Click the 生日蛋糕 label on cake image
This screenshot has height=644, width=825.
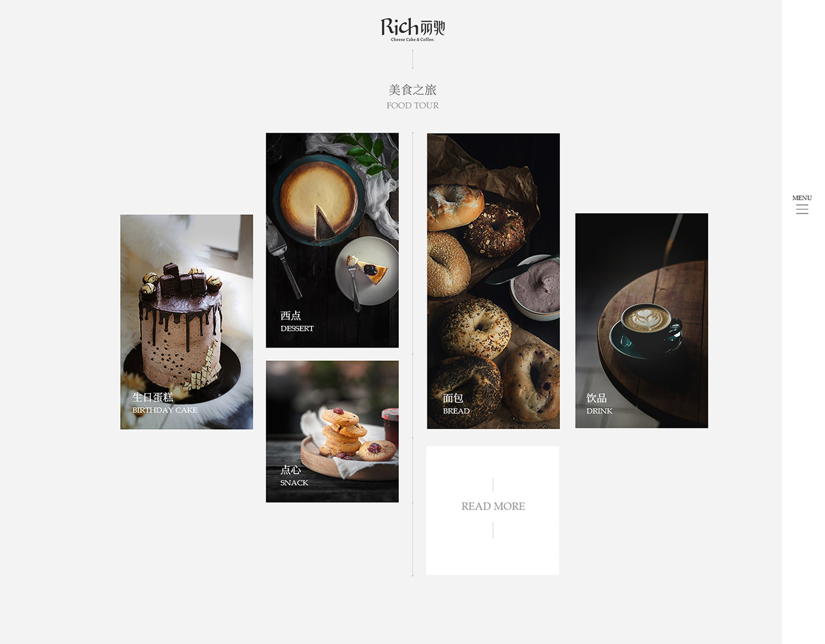click(x=153, y=397)
